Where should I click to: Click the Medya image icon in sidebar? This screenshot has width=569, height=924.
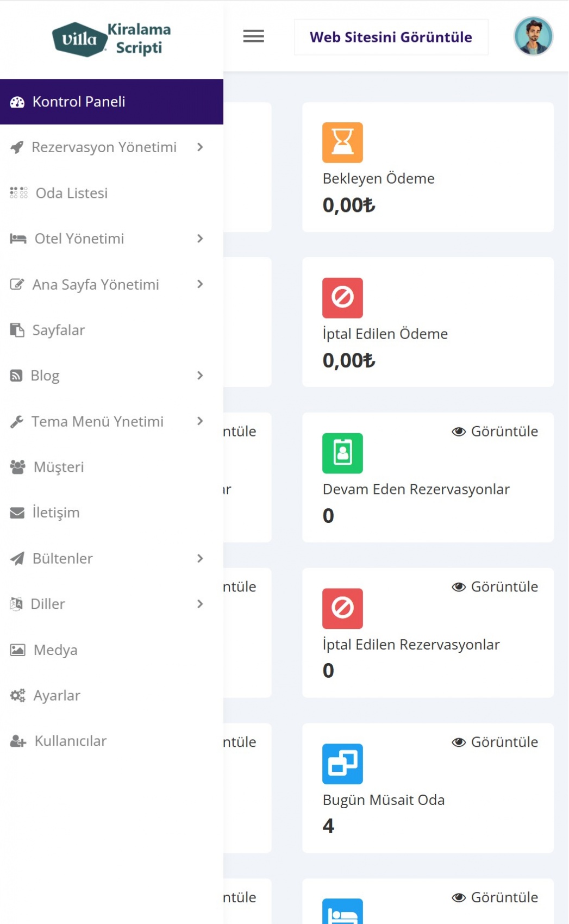(x=17, y=650)
